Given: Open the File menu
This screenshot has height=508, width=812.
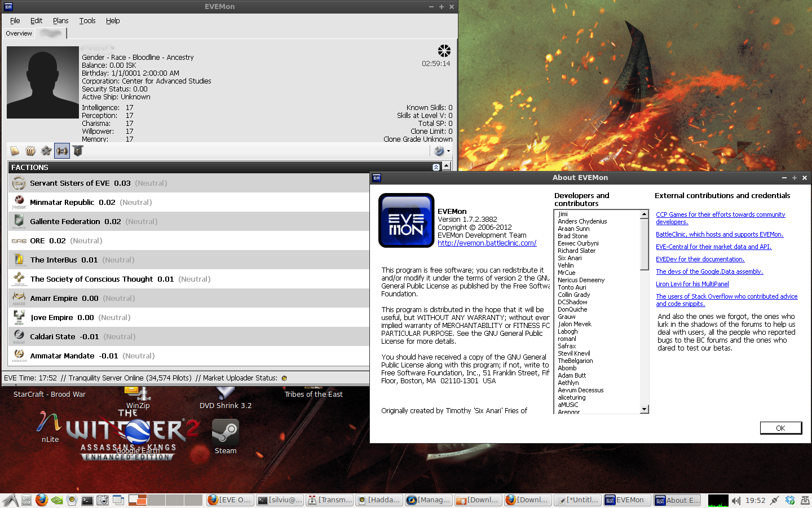Looking at the screenshot, I should [15, 21].
